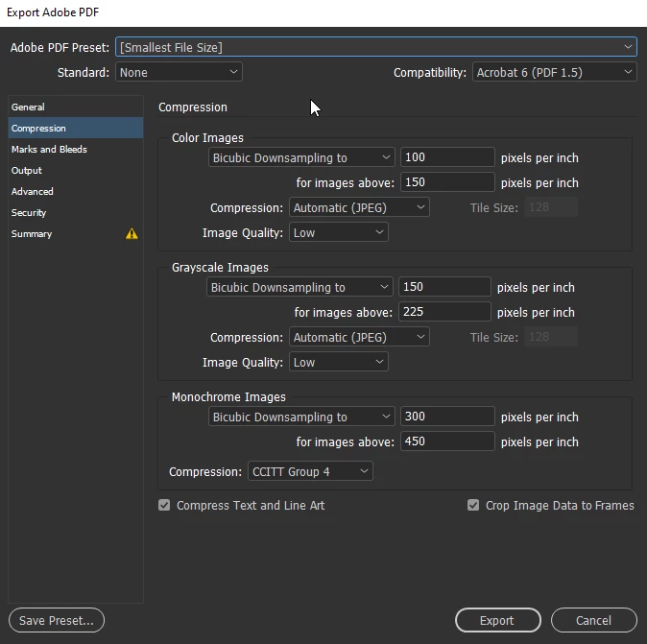Open Color Images Compression dropdown

359,207
